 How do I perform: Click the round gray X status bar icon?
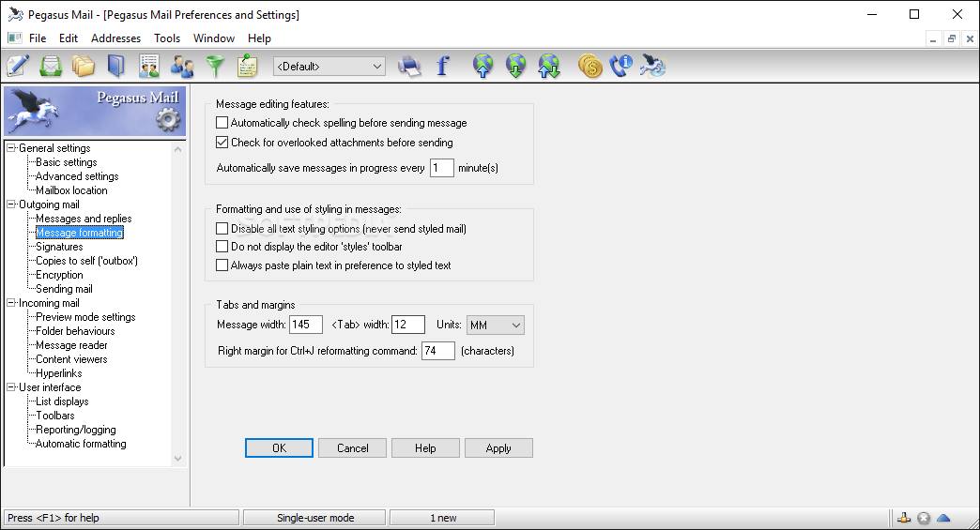[924, 518]
